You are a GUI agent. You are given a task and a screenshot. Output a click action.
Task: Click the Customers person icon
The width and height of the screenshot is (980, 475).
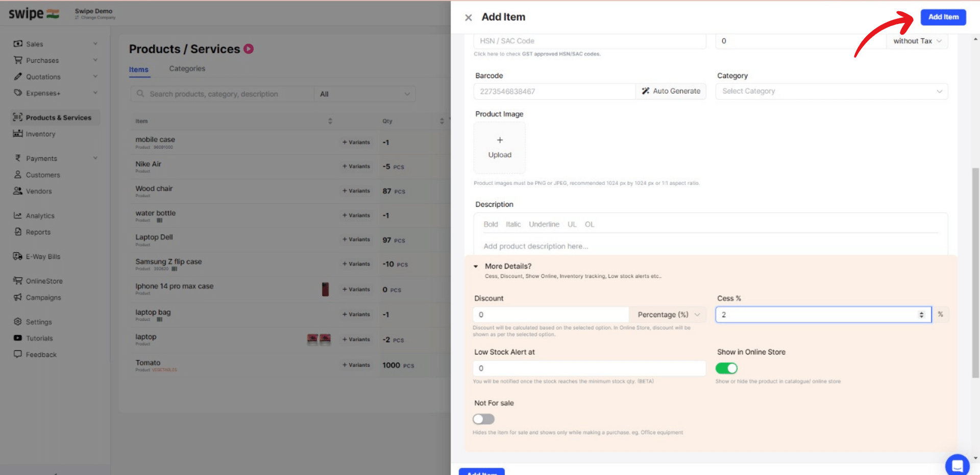tap(18, 175)
